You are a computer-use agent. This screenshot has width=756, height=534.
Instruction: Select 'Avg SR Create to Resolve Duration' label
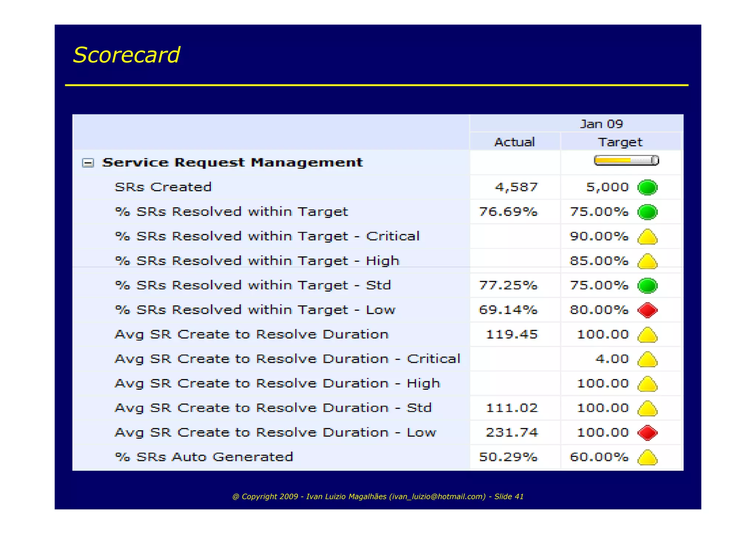coord(252,334)
